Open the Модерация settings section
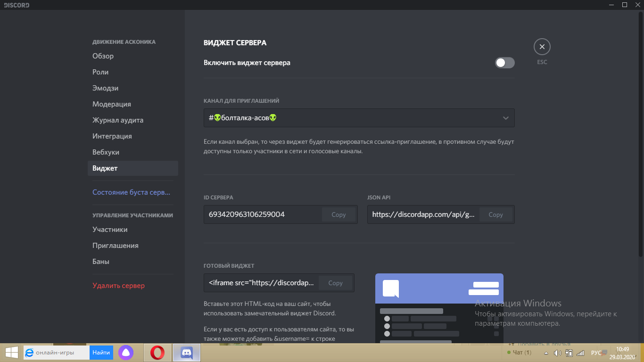 click(133, 104)
